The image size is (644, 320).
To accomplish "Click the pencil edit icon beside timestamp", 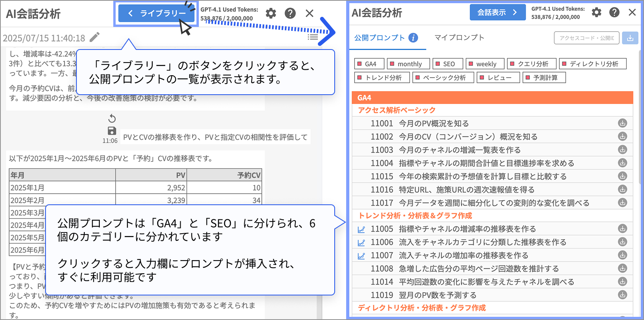I will tap(95, 37).
